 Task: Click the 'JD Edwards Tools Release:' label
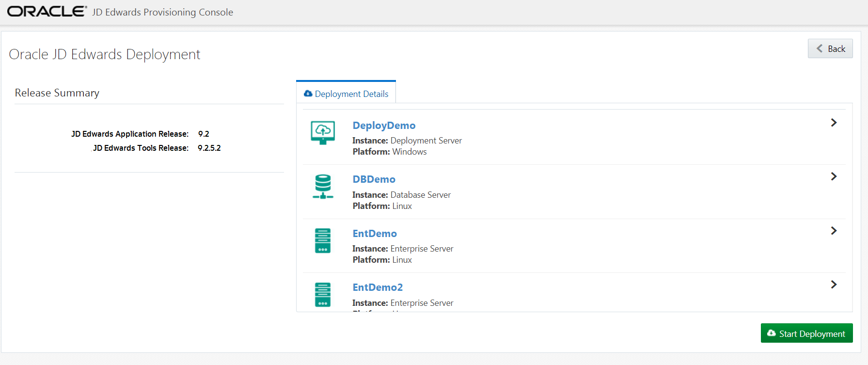click(141, 148)
